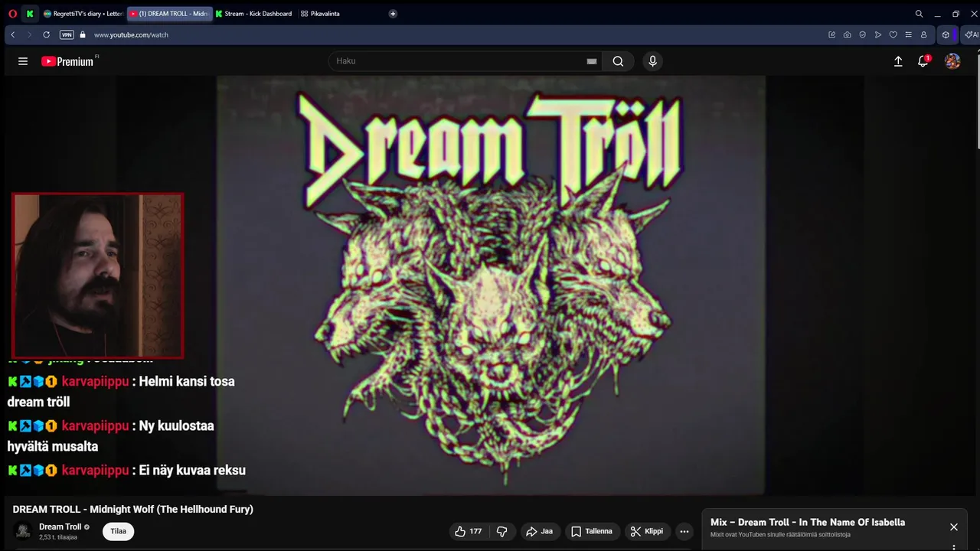This screenshot has height=551, width=980.
Task: Open a new browser tab
Action: pyautogui.click(x=393, y=14)
